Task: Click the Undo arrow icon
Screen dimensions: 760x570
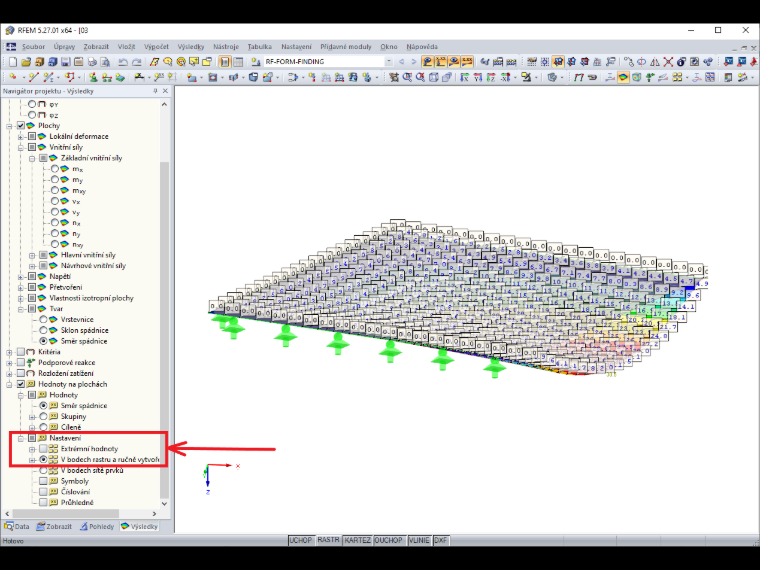Action: pyautogui.click(x=123, y=62)
